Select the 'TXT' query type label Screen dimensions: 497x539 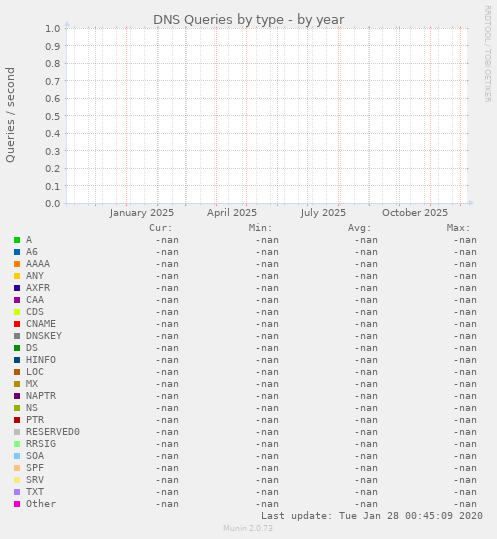tap(35, 492)
